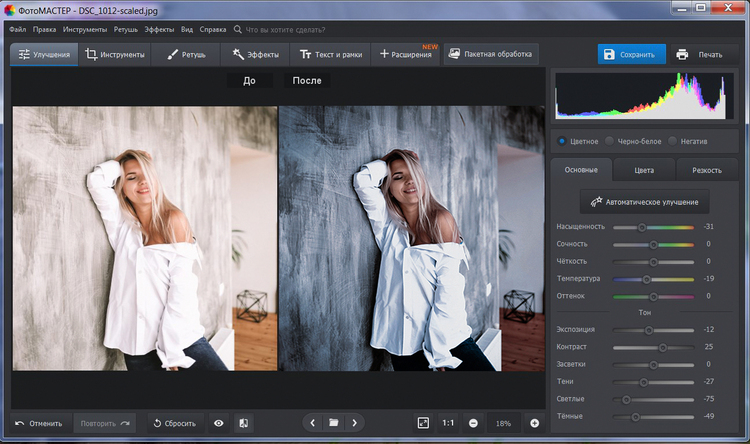Click the edited После photo preview

(x=412, y=238)
